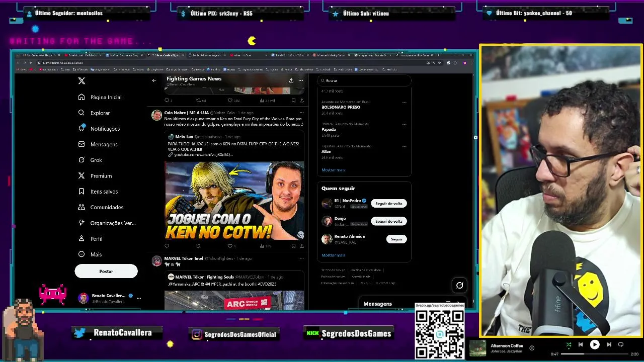
Task: Open MARVEL Tōkon Intel post options menu
Action: coord(301,258)
